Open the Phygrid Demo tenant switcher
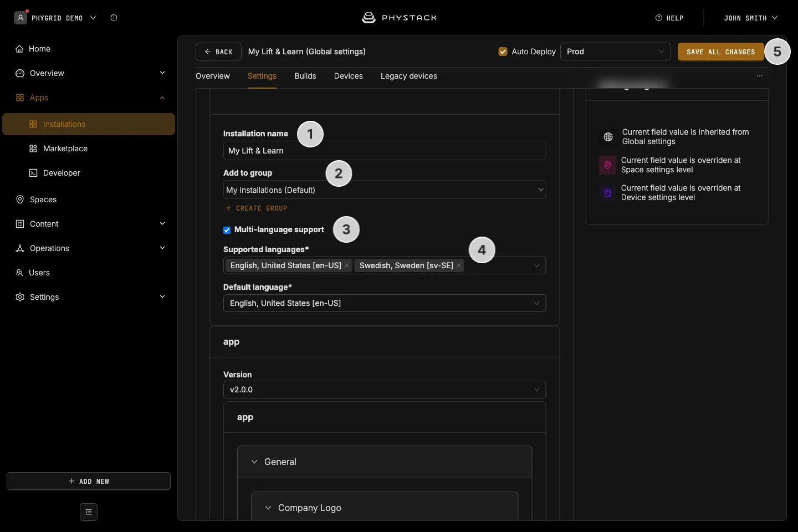 (55, 18)
